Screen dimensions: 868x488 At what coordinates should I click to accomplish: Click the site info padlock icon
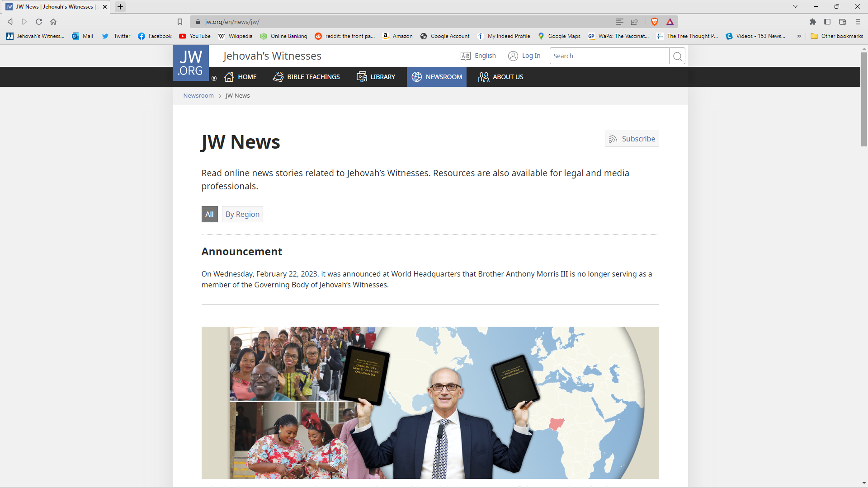click(x=198, y=22)
